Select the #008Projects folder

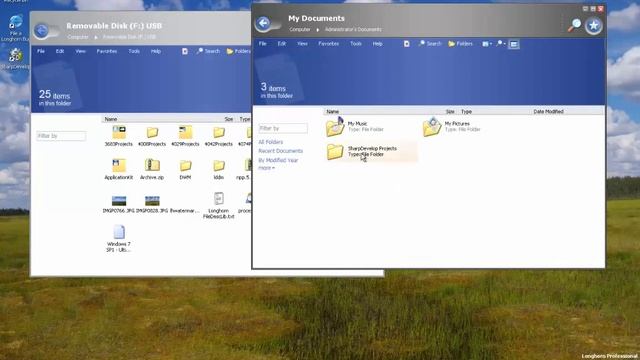[x=152, y=136]
